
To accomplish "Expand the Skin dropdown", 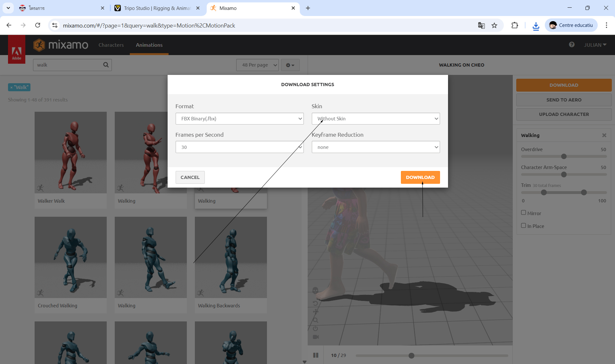I will pos(376,119).
